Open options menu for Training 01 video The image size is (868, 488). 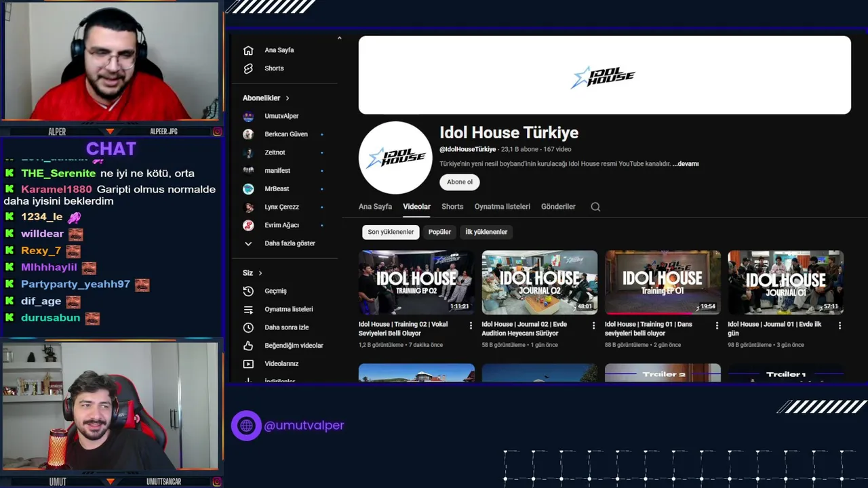click(717, 325)
